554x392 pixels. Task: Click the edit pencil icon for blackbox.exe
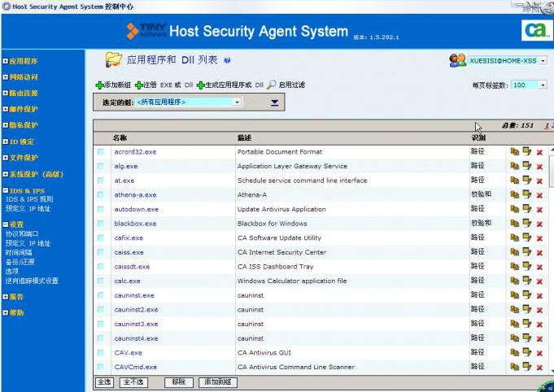point(527,223)
